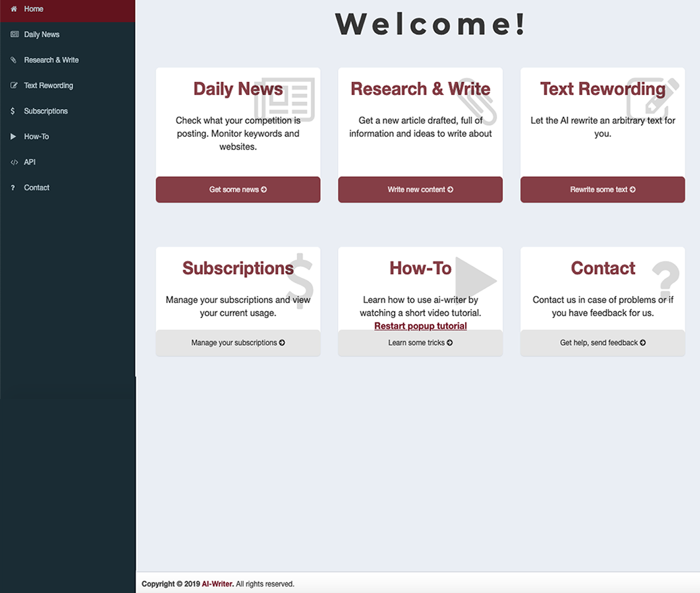Screen dimensions: 700x593
Task: Click the newspaper icon beside Daily News
Action: [x=14, y=34]
